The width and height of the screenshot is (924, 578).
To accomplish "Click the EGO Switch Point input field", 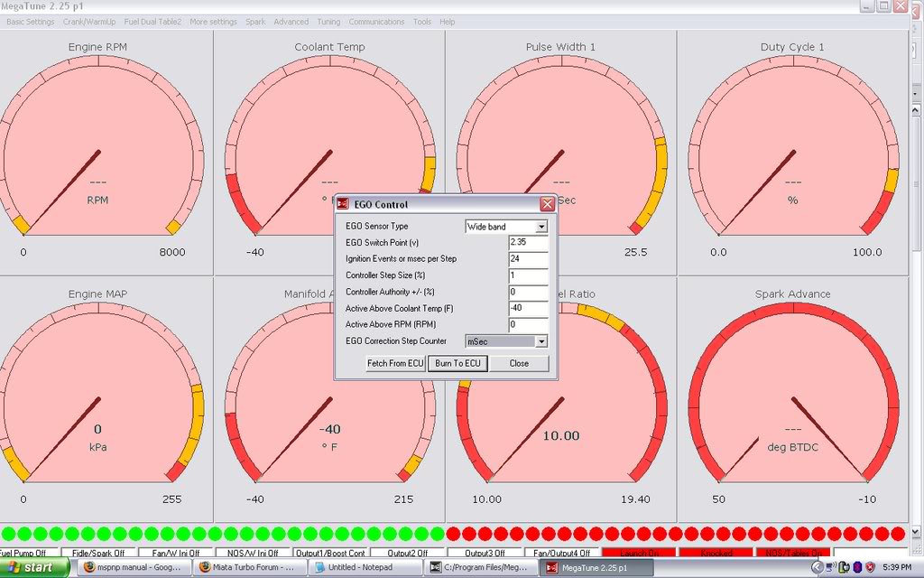I will click(x=529, y=243).
